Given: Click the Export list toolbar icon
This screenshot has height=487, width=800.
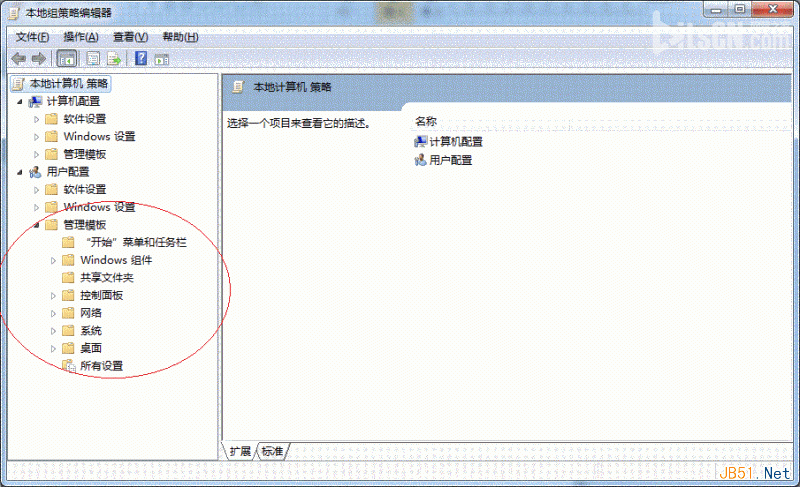Looking at the screenshot, I should (x=114, y=59).
